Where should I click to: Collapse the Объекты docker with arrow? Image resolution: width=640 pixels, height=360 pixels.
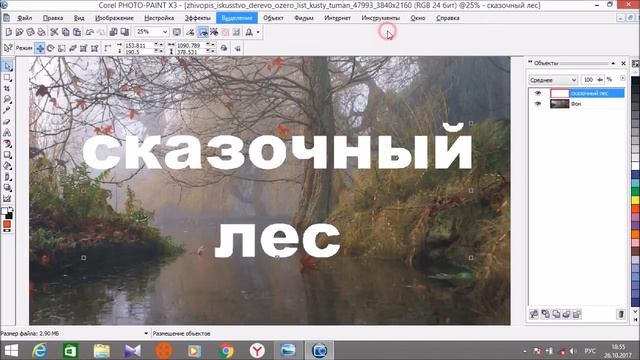tap(613, 63)
